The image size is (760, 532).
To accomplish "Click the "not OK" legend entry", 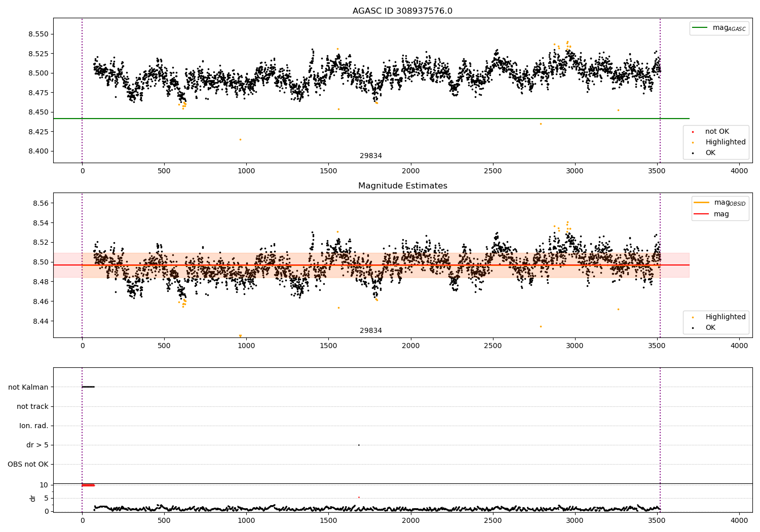I will tap(716, 132).
